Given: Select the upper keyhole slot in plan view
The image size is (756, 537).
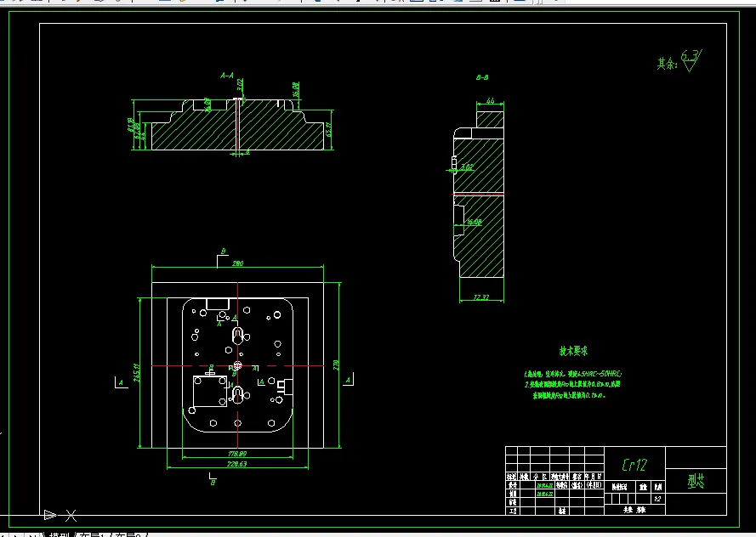Looking at the screenshot, I should pos(238,336).
